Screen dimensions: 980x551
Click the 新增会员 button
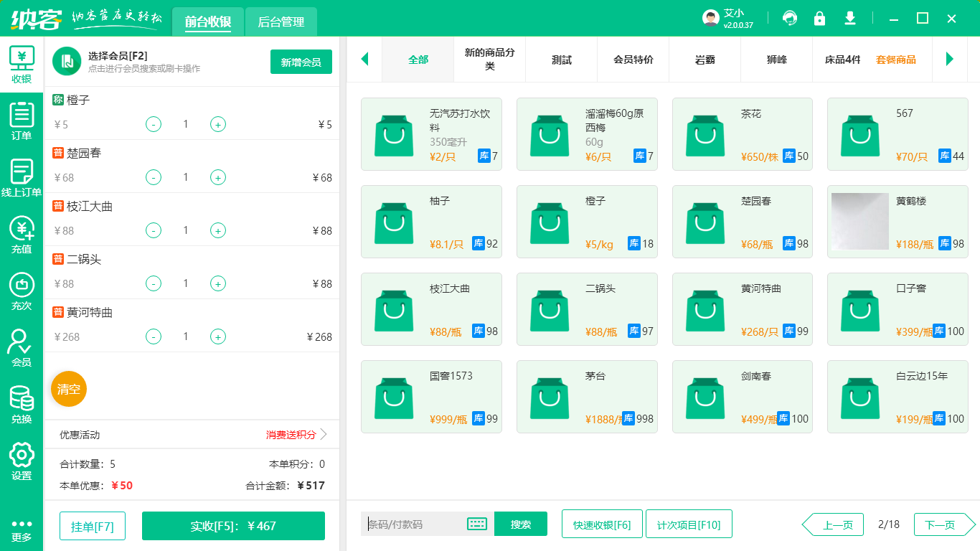301,62
